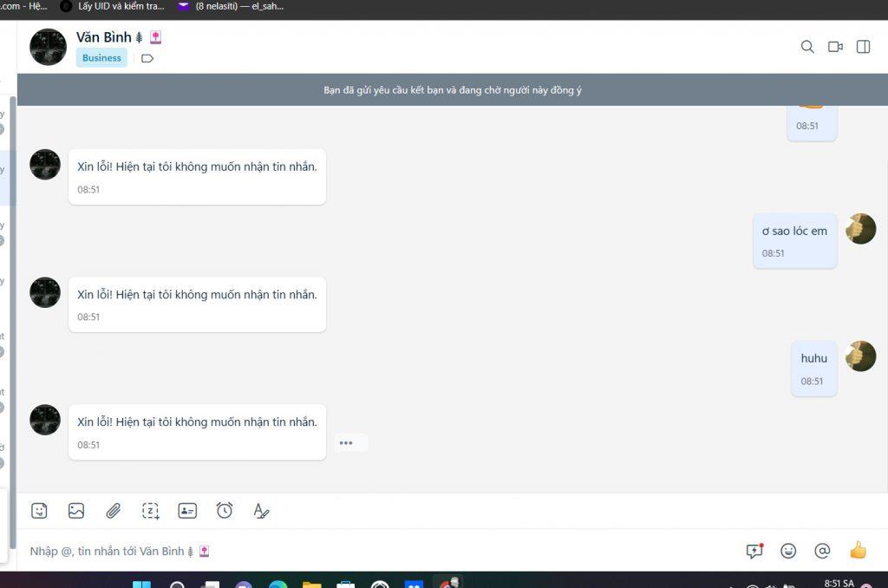Viewport: 888px width, 588px height.
Task: Start a video call with Văn Bình
Action: 835,47
